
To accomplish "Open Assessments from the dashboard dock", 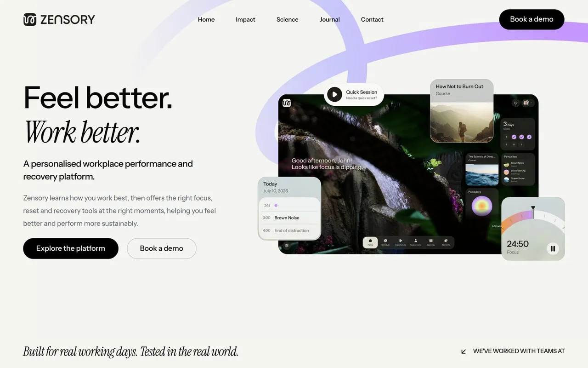I will tap(416, 242).
